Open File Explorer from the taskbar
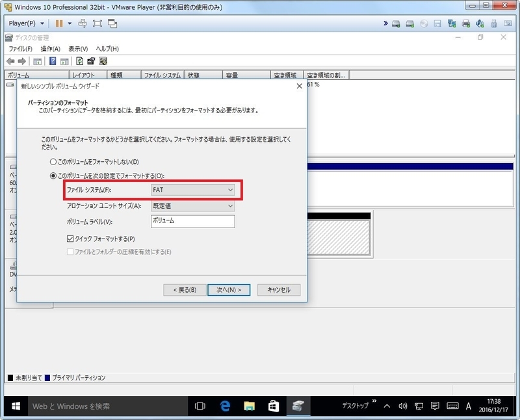This screenshot has width=520, height=420. (x=249, y=406)
